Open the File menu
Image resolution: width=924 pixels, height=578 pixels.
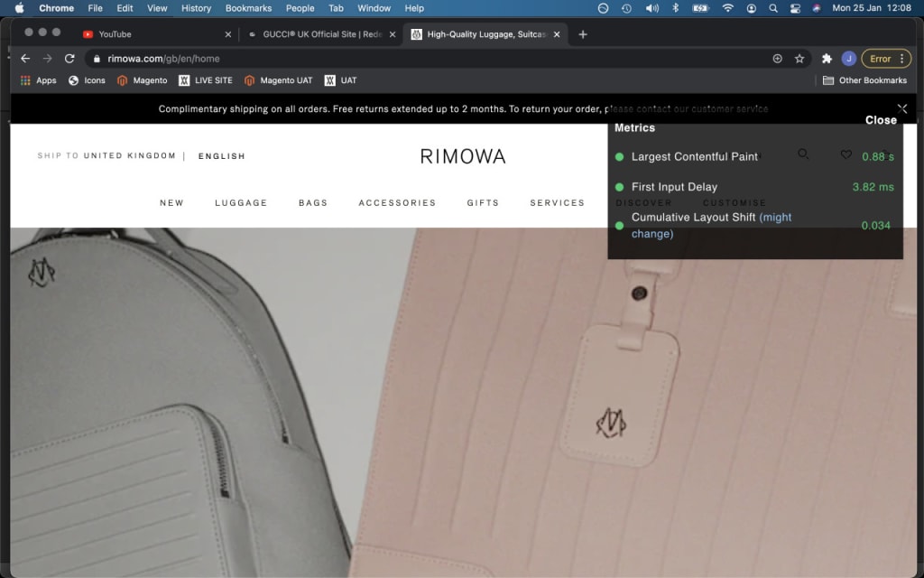pyautogui.click(x=95, y=8)
